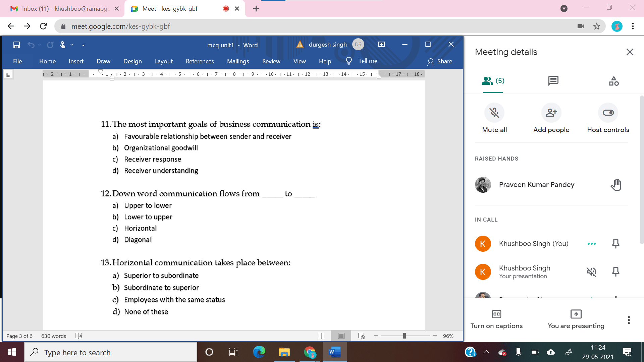
Task: Click the Undo icon in Word
Action: click(31, 45)
